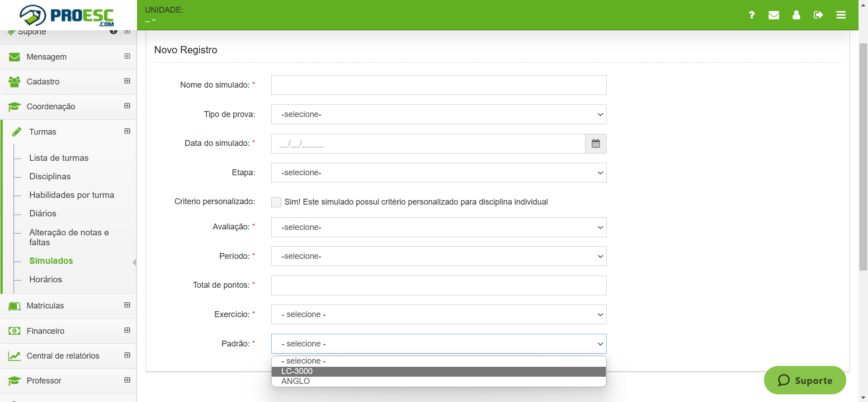Expand the Financeiro menu plus icon
The height and width of the screenshot is (402, 868).
point(127,330)
